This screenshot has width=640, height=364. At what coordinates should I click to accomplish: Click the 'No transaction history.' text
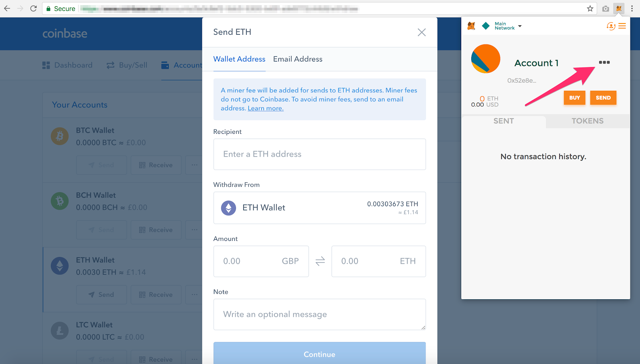543,157
